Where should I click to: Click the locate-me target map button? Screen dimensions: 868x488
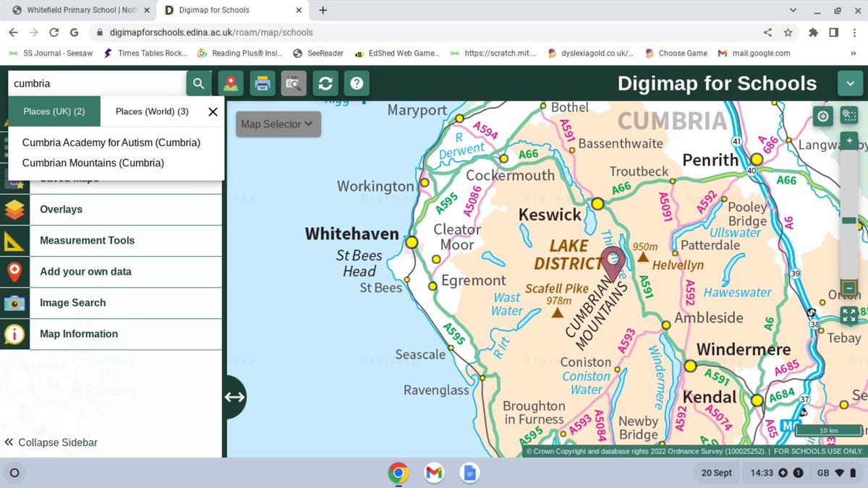click(x=823, y=116)
